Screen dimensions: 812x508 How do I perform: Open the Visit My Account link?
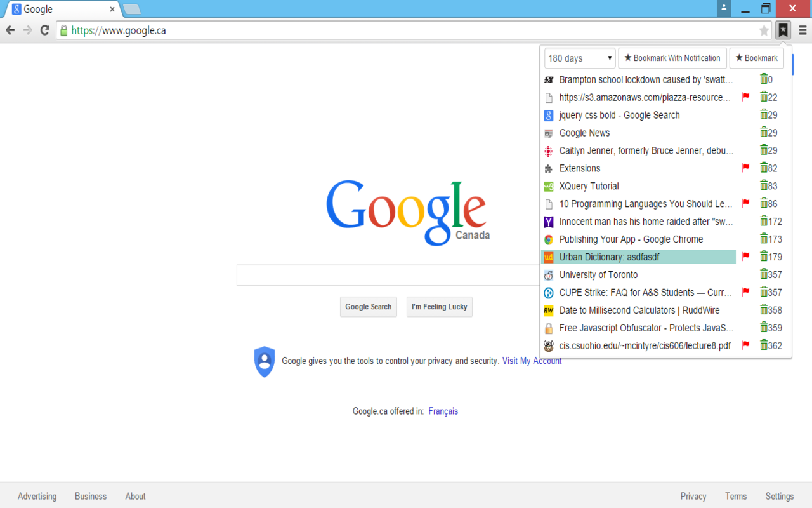point(532,361)
